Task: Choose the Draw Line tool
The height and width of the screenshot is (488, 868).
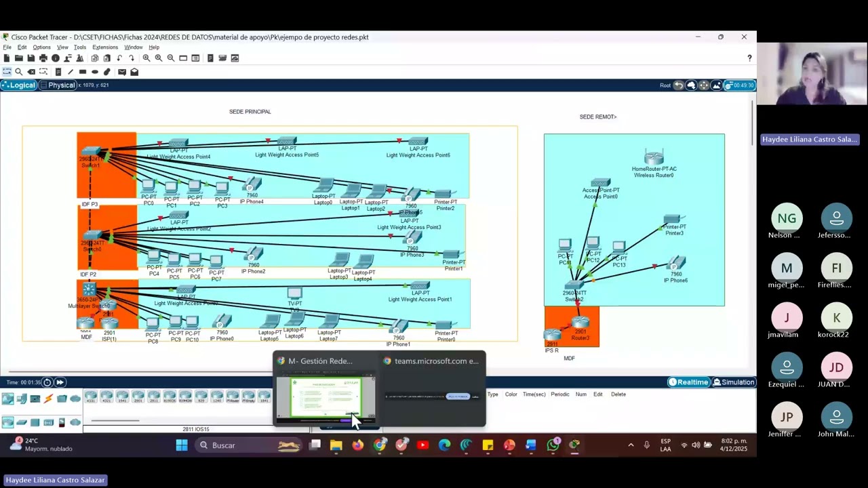Action: tap(71, 72)
